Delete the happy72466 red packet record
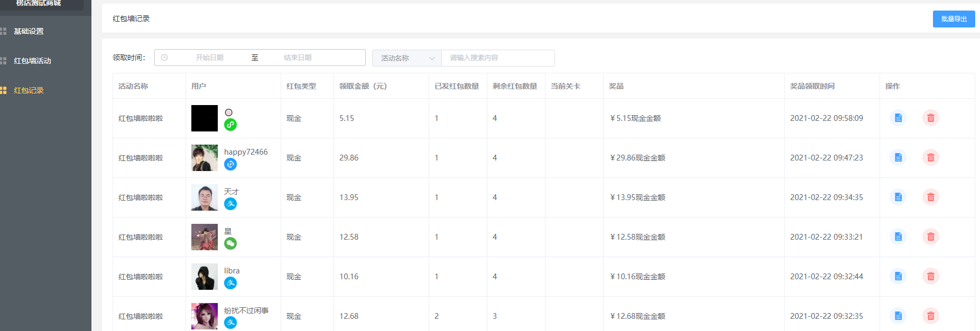This screenshot has width=980, height=331. click(930, 157)
